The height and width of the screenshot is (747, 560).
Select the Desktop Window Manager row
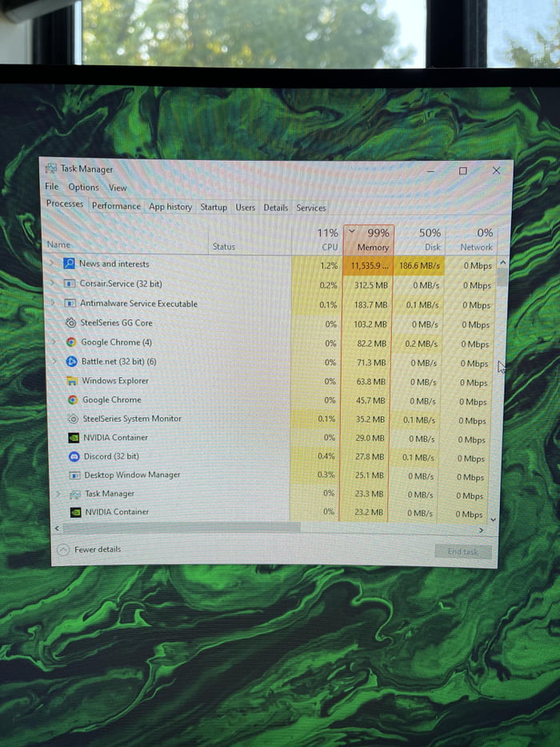[x=132, y=475]
